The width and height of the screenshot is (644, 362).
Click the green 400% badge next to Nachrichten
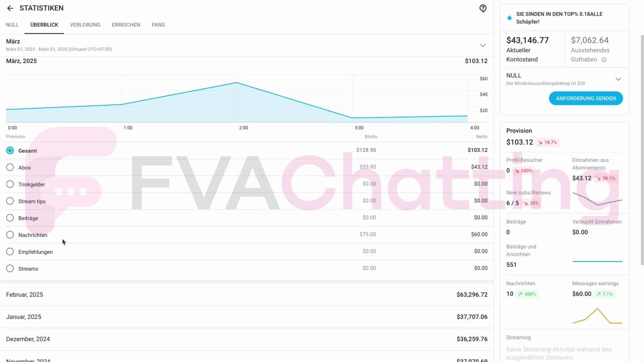527,294
